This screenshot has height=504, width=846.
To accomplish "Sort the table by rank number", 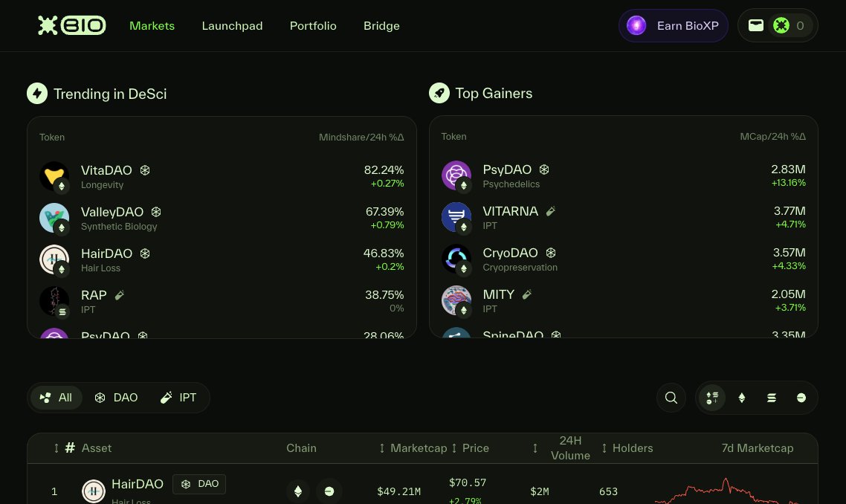I will (x=64, y=448).
